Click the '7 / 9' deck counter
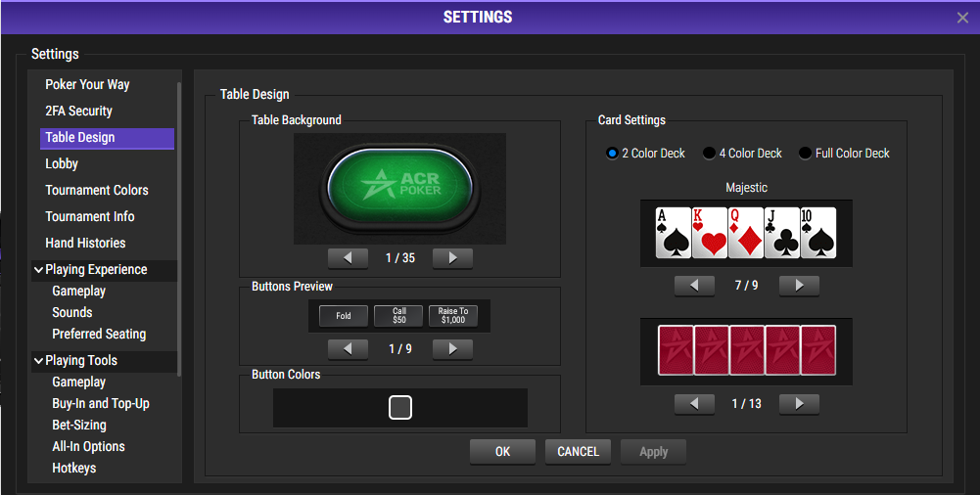 (x=746, y=286)
